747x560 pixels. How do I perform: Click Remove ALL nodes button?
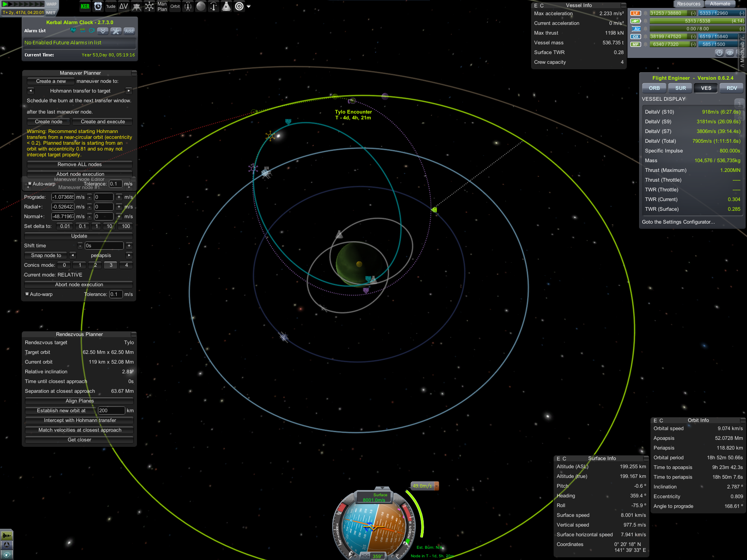[80, 164]
